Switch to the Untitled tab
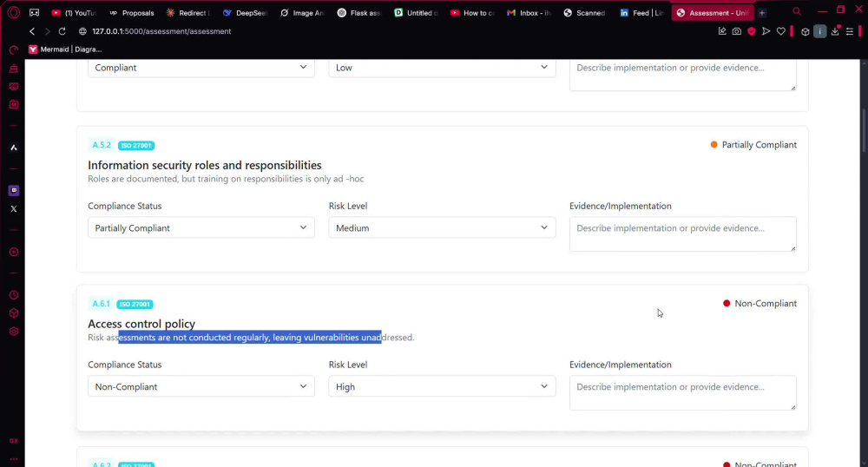 (x=417, y=13)
